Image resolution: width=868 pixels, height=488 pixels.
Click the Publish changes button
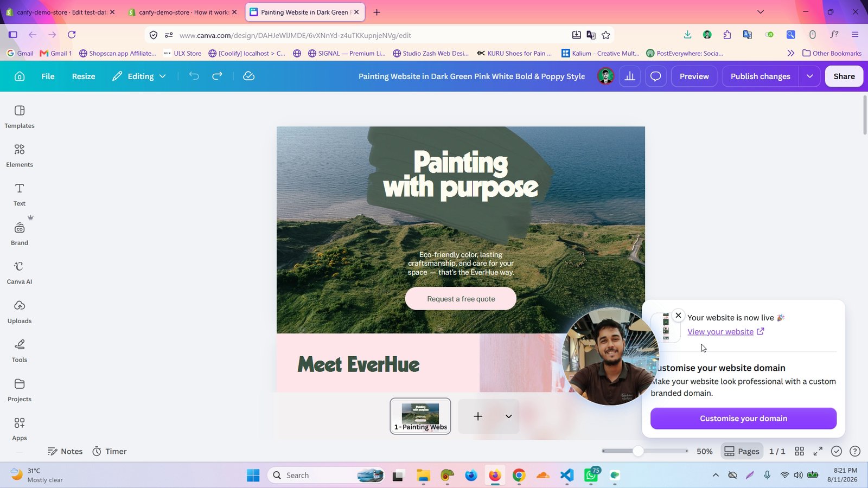(761, 76)
